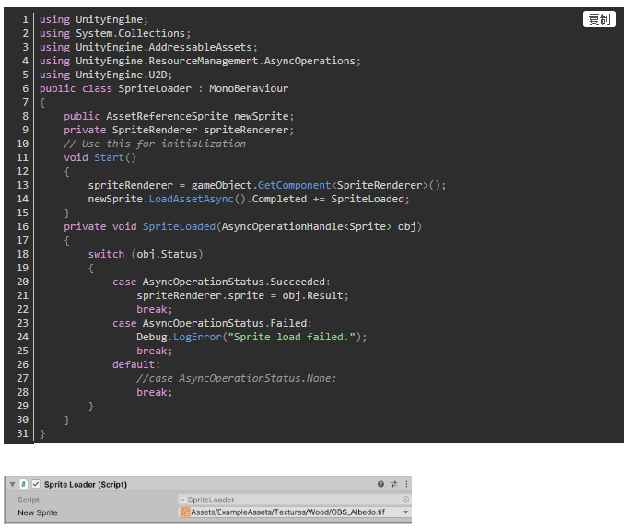Click the 'void Start()' line

click(100, 157)
